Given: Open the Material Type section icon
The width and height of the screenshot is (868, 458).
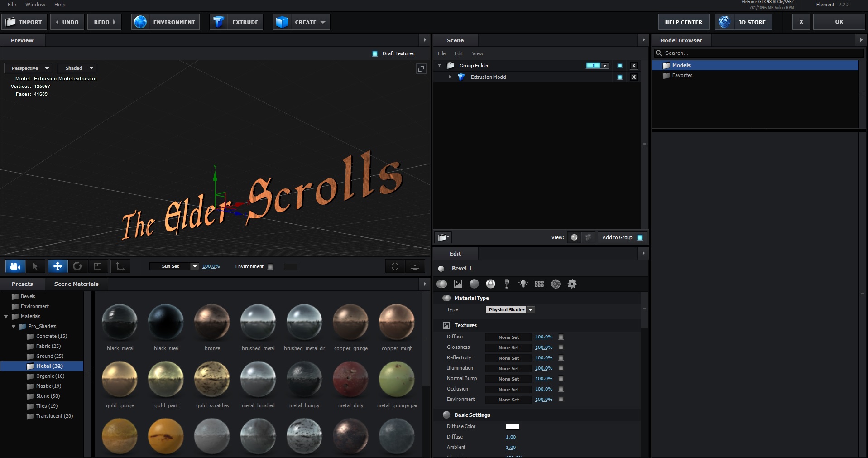Looking at the screenshot, I should pos(442,284).
